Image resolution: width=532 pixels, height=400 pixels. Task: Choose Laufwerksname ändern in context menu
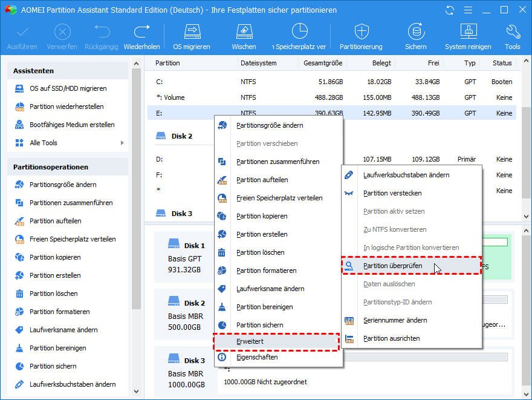[278, 289]
